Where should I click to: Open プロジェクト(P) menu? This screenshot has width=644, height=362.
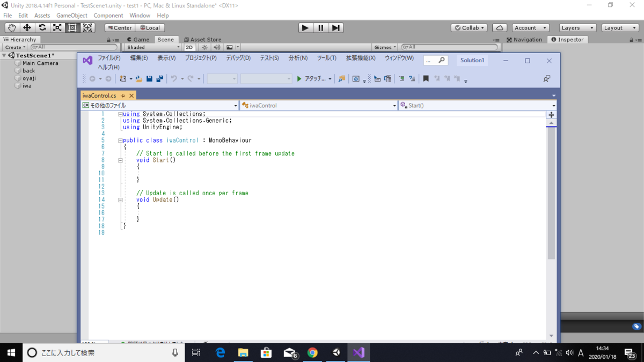click(201, 58)
